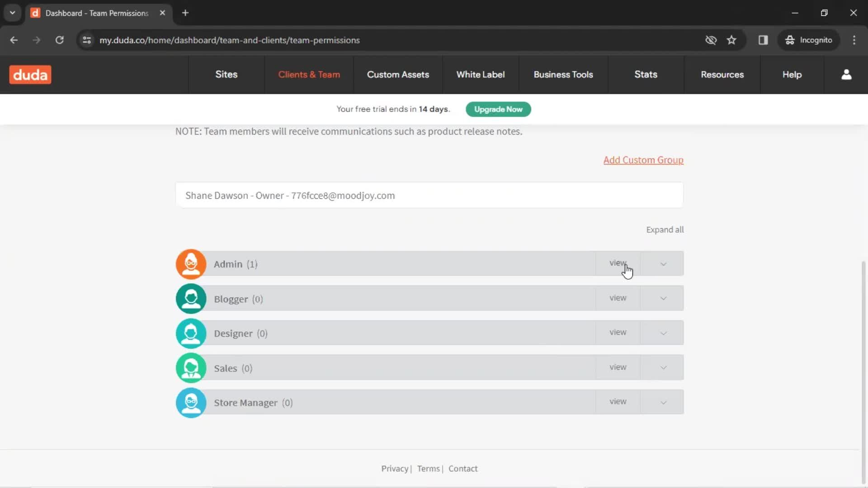This screenshot has height=488, width=868.
Task: View Admin group permissions
Action: click(618, 263)
